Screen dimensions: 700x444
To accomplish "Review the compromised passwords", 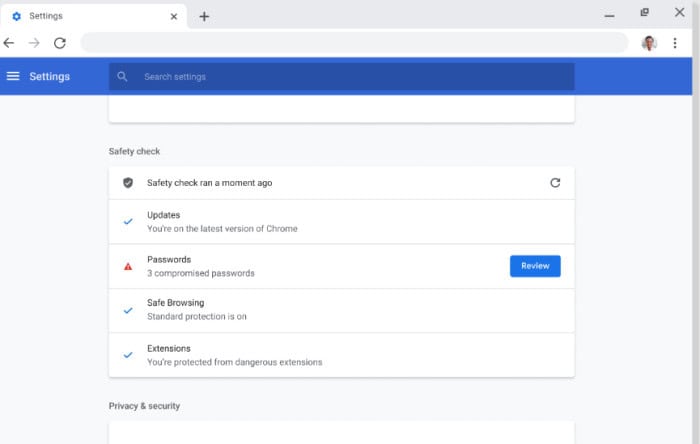I will click(x=535, y=266).
